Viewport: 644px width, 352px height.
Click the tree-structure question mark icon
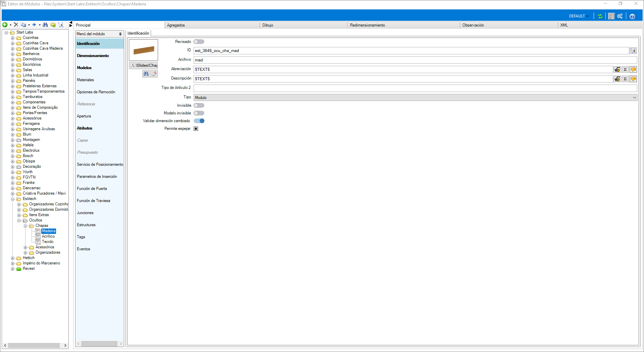pyautogui.click(x=61, y=25)
